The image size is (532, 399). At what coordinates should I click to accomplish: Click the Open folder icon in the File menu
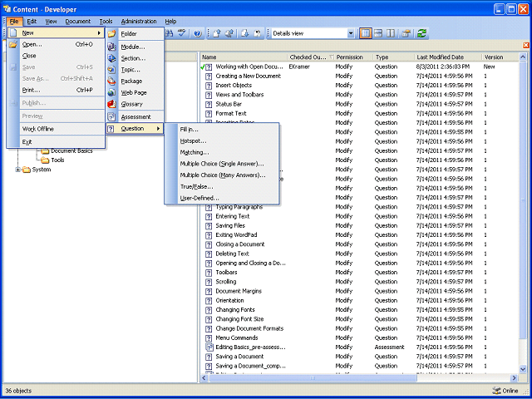click(x=13, y=44)
